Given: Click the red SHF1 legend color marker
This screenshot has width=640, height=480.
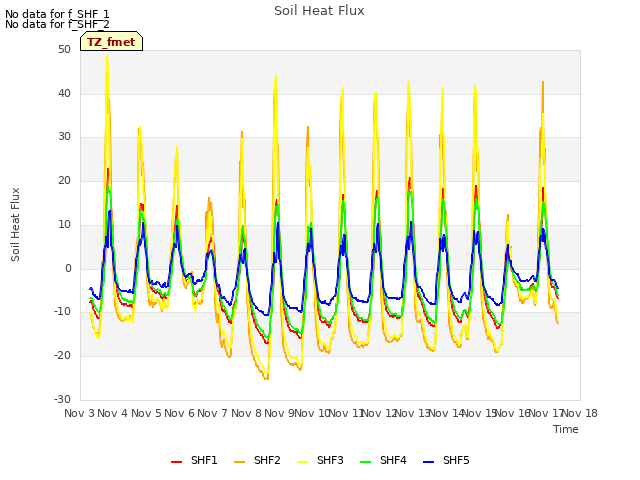Looking at the screenshot, I should click(176, 462).
